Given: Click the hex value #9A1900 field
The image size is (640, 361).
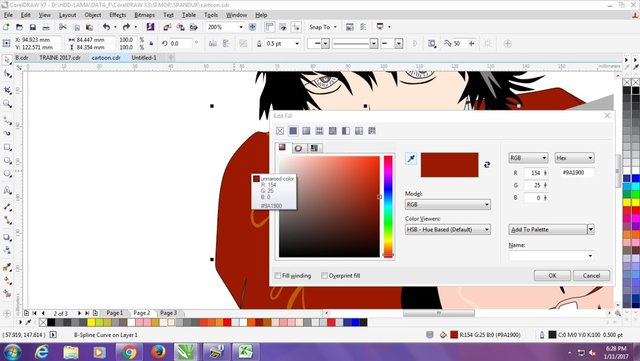Looking at the screenshot, I should tap(577, 173).
